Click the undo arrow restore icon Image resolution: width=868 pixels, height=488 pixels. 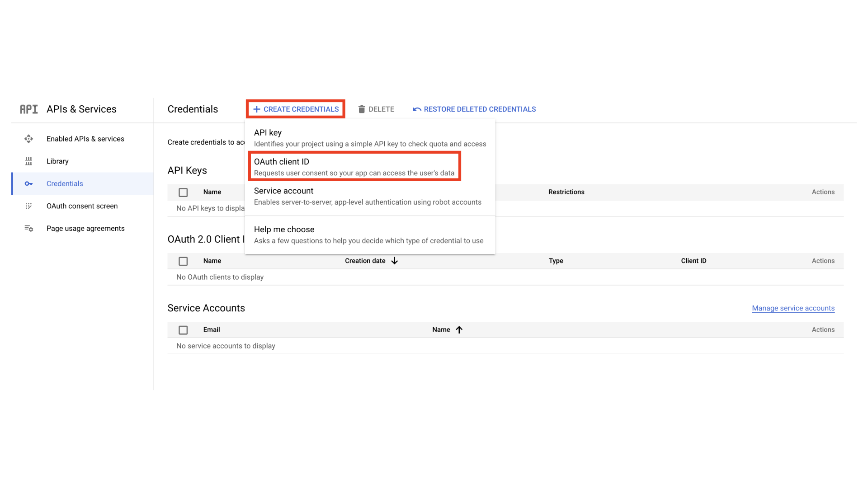pyautogui.click(x=417, y=109)
